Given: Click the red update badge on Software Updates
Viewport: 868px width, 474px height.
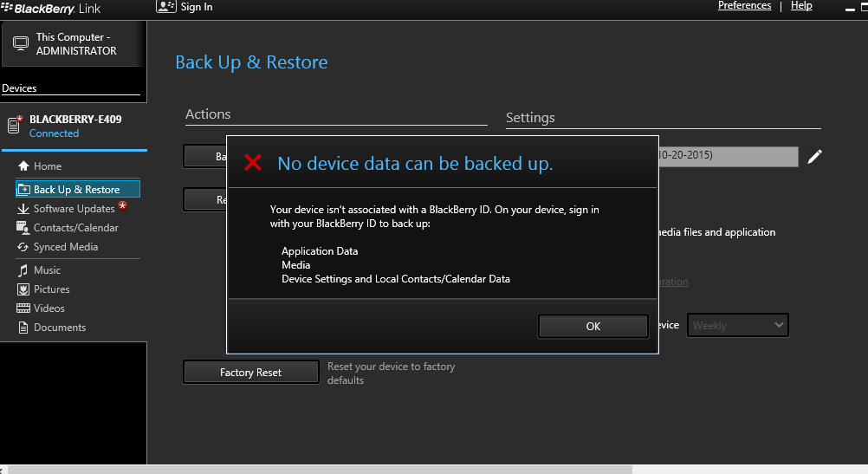Looking at the screenshot, I should 123,205.
